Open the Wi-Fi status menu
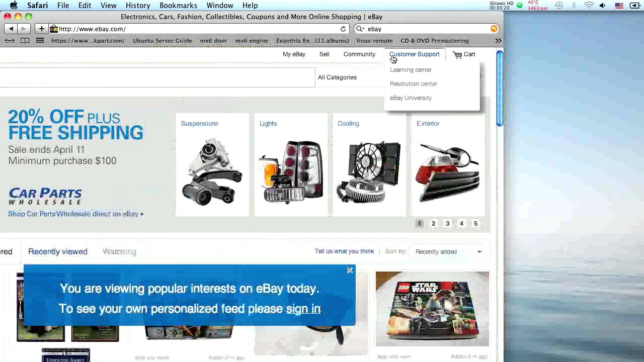644x362 pixels. click(x=589, y=6)
